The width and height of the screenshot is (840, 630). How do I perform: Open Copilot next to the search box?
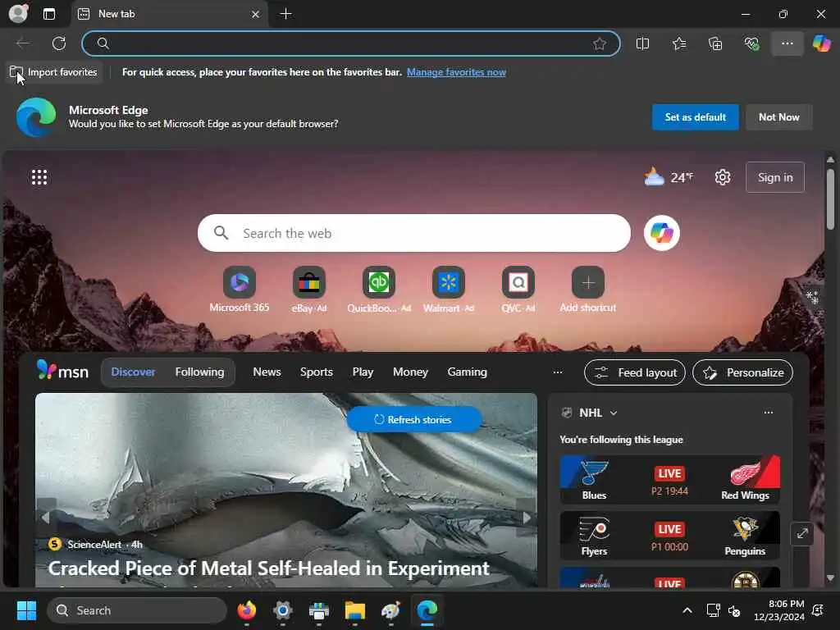click(662, 233)
